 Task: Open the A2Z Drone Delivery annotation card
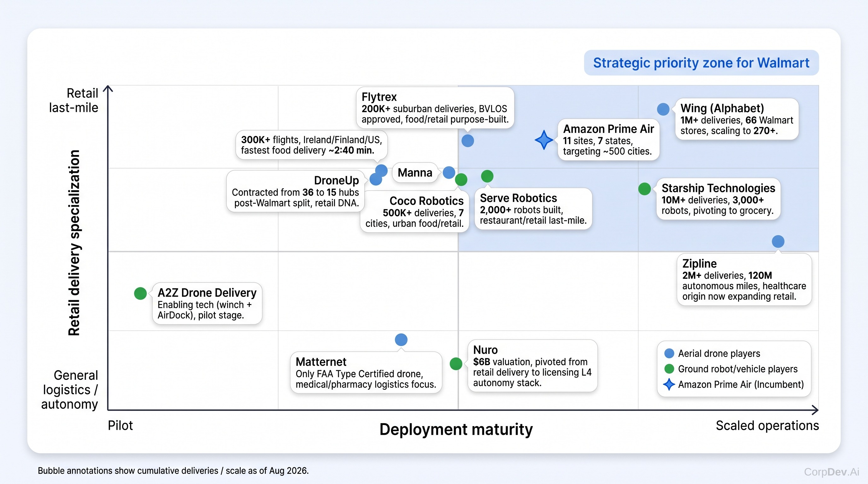[x=207, y=303]
